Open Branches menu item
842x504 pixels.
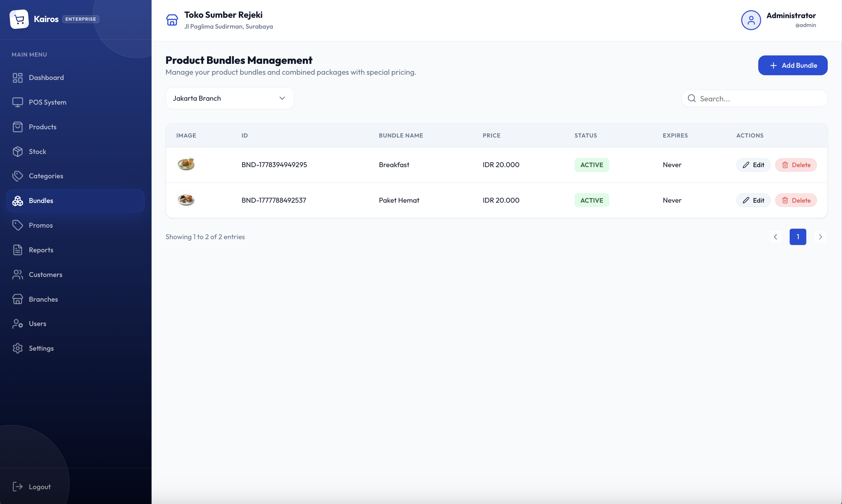[75, 299]
